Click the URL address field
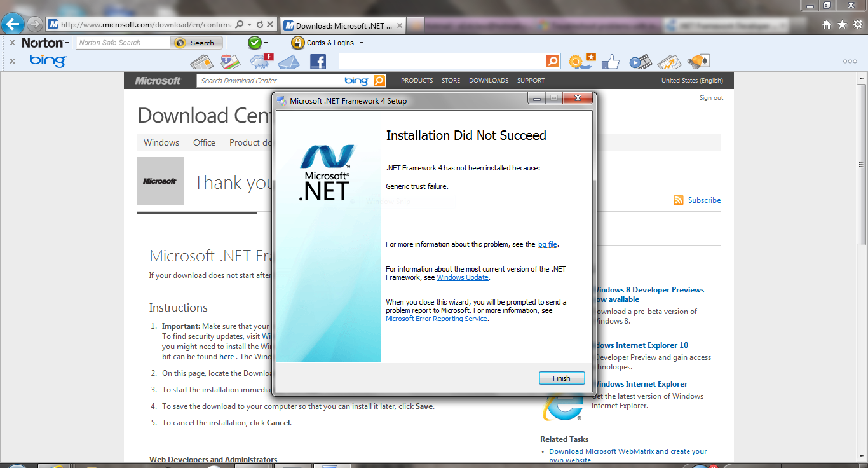The height and width of the screenshot is (468, 868). click(x=146, y=25)
